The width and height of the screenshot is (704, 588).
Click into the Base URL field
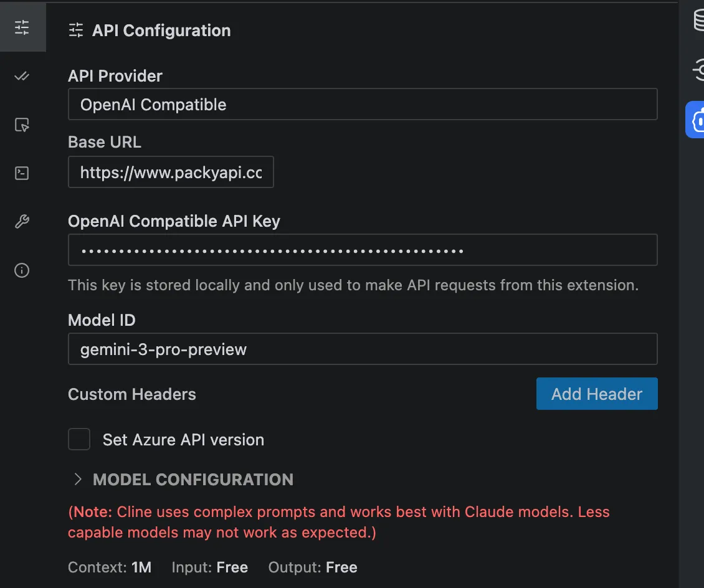[x=171, y=172]
